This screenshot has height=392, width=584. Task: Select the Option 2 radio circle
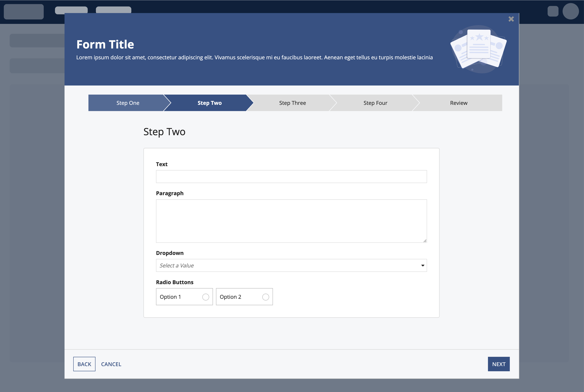[266, 297]
